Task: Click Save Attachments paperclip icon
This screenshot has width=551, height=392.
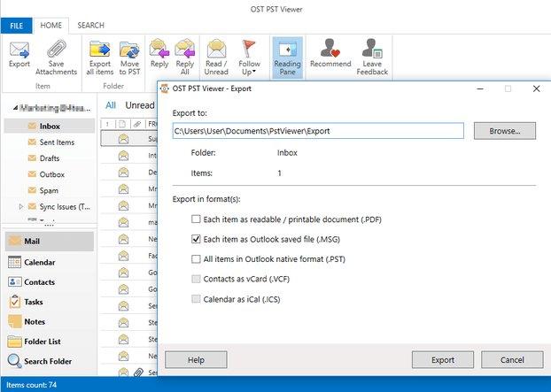Action: 56,49
